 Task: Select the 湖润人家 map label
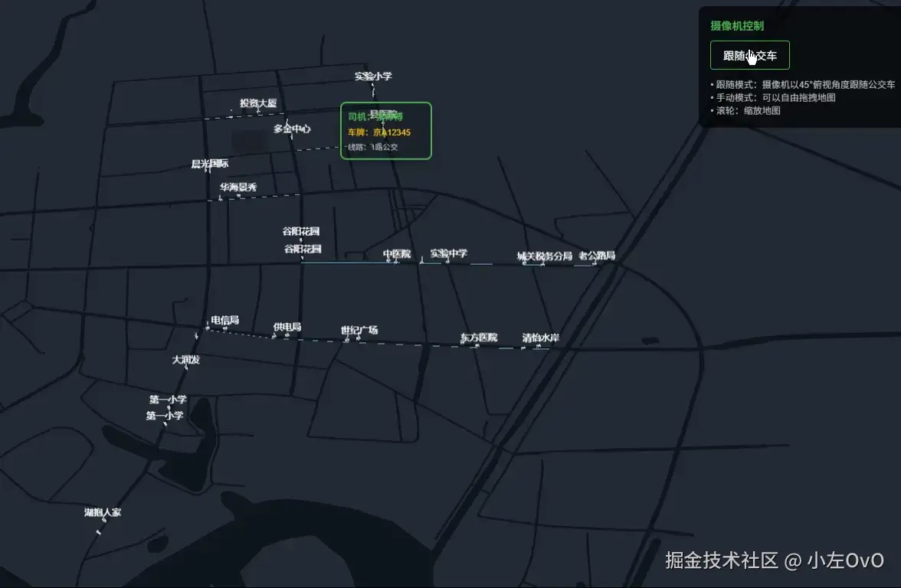pos(102,511)
